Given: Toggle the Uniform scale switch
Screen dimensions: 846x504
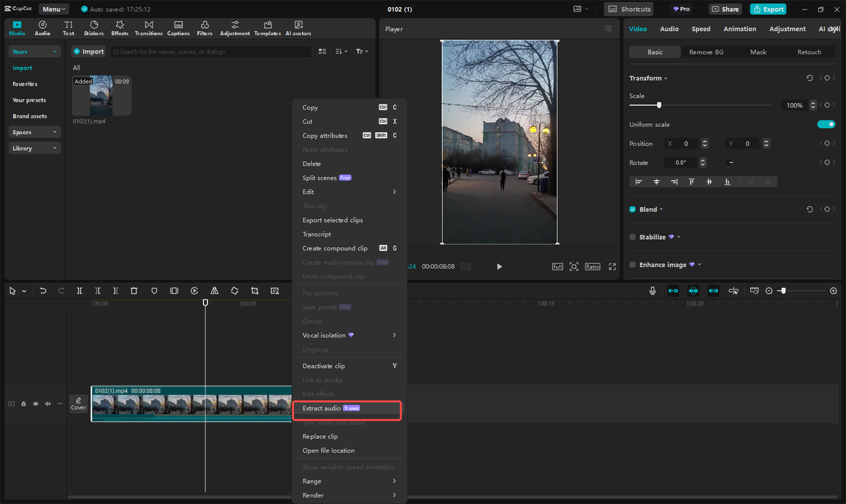Looking at the screenshot, I should [826, 124].
